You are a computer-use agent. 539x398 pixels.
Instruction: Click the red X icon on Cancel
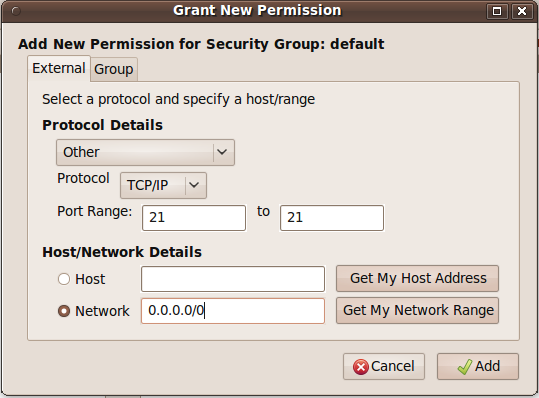[361, 367]
